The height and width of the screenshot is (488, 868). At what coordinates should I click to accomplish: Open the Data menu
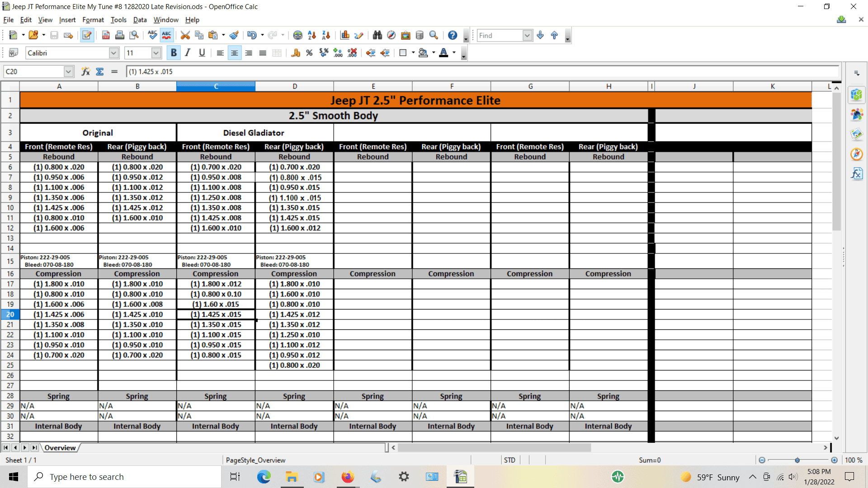(x=140, y=20)
